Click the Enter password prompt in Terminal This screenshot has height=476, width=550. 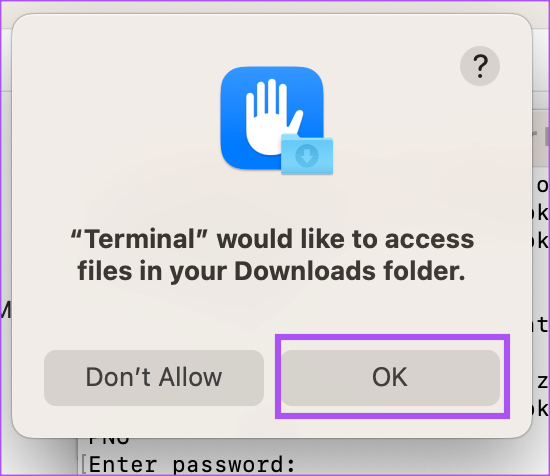click(x=192, y=465)
